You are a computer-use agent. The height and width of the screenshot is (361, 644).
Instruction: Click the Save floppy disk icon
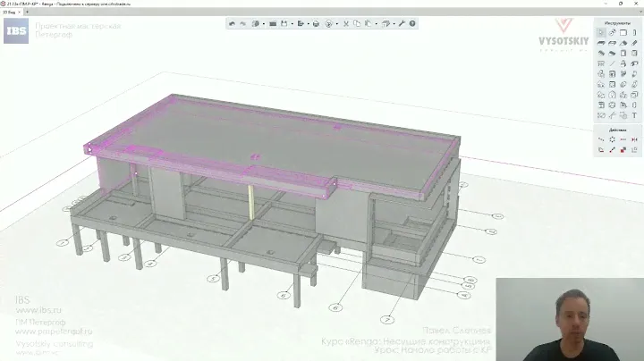click(284, 24)
